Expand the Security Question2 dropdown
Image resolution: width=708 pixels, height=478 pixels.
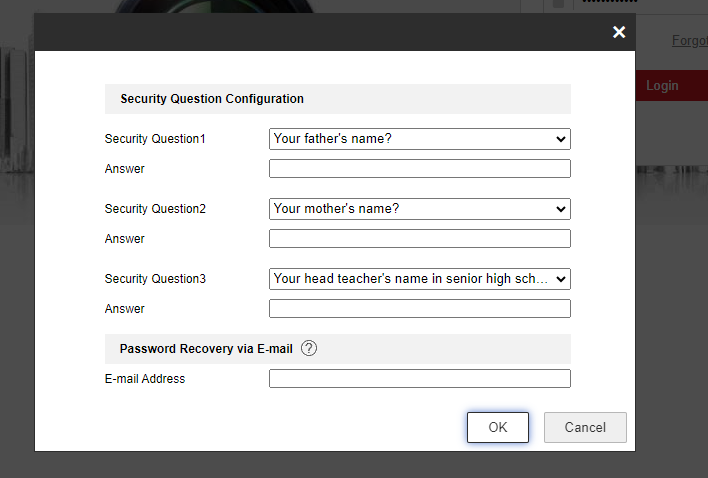click(419, 209)
